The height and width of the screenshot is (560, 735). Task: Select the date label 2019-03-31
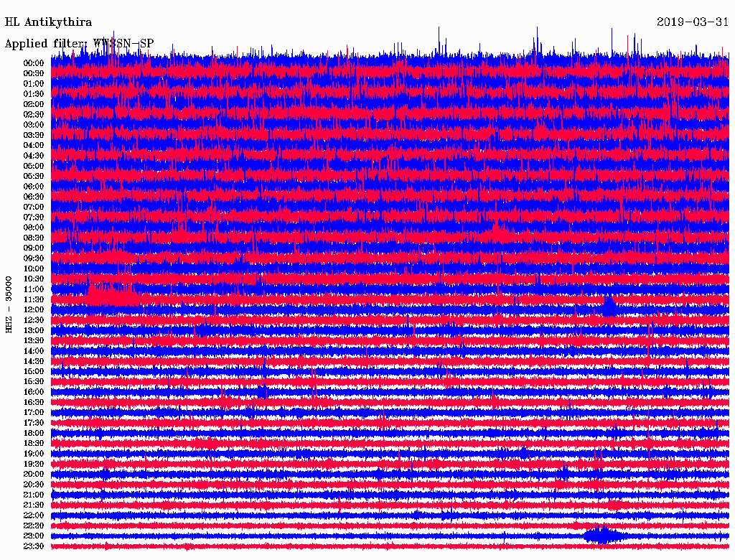693,22
